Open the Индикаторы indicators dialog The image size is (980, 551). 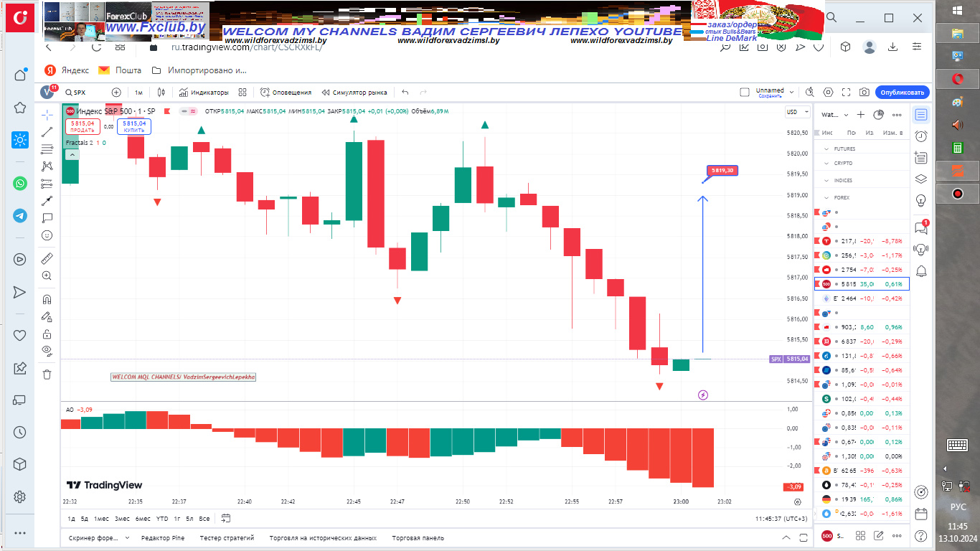pos(204,93)
